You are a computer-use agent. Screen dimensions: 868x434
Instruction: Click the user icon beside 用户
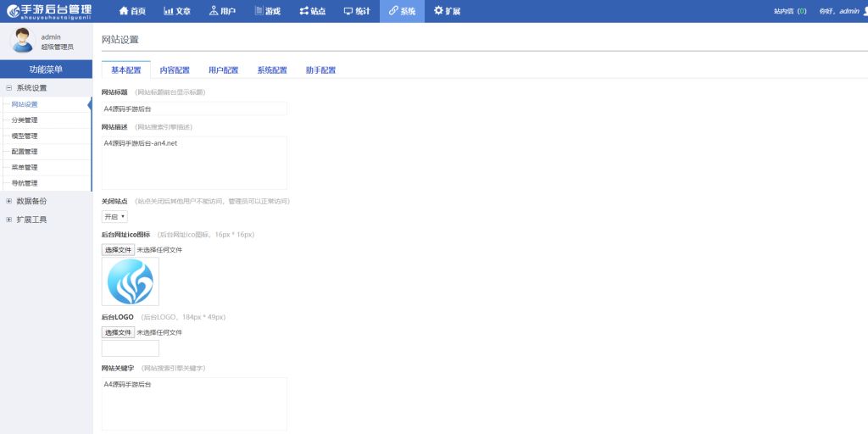click(213, 11)
